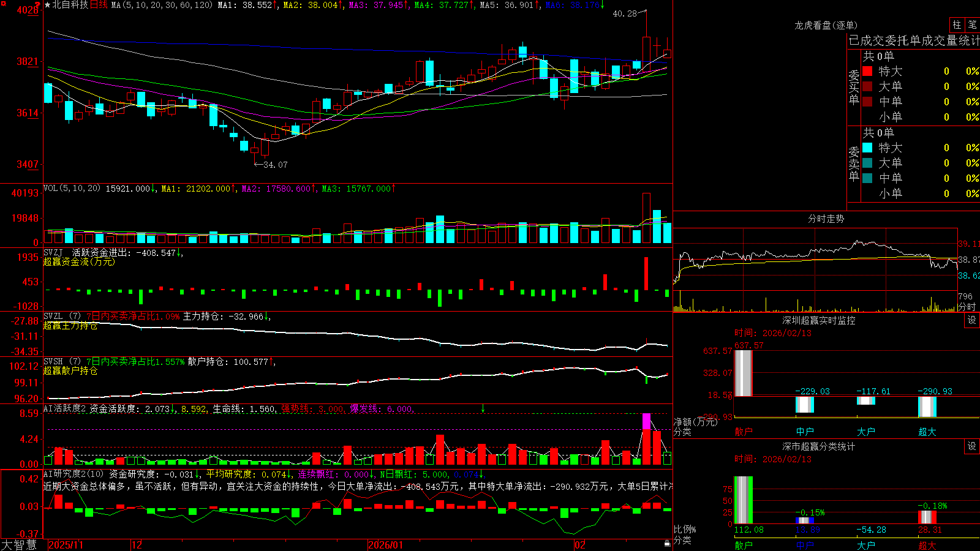This screenshot has width=980, height=551.
Task: Click the 超赢主力持仓 label
Action: 70,326
